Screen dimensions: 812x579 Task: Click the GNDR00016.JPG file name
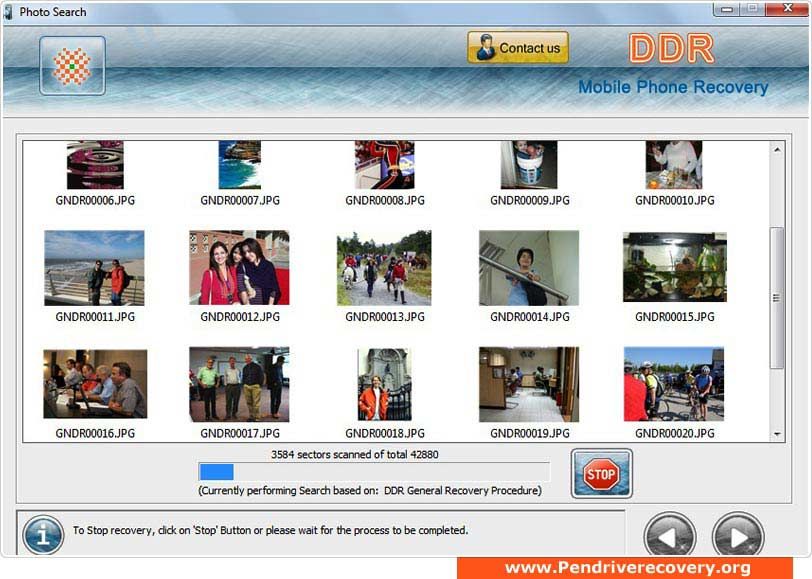tap(95, 433)
